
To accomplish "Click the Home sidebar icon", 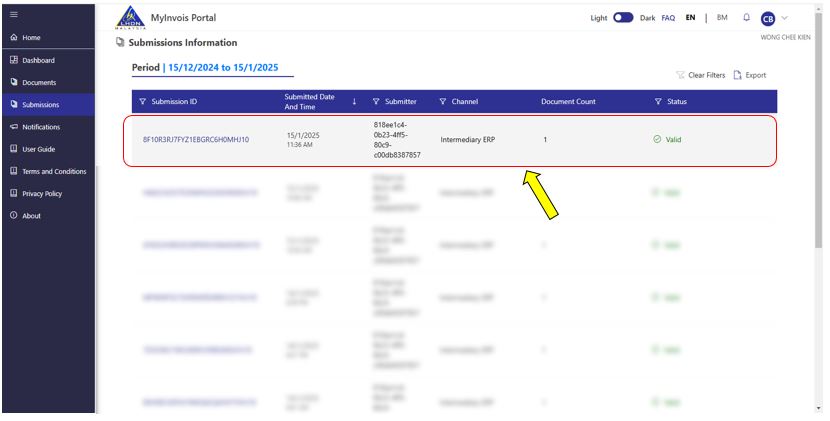I will pyautogui.click(x=14, y=38).
